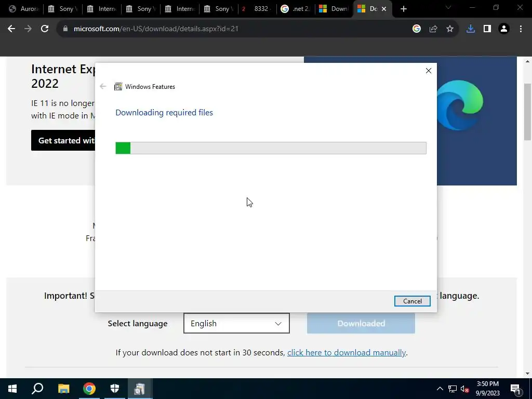Viewport: 532px width, 399px height.
Task: Go back in Windows Features dialog
Action: point(103,87)
